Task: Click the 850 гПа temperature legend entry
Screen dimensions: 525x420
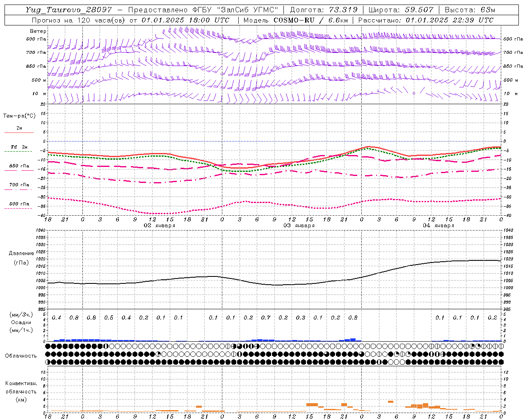Action: click(x=19, y=166)
